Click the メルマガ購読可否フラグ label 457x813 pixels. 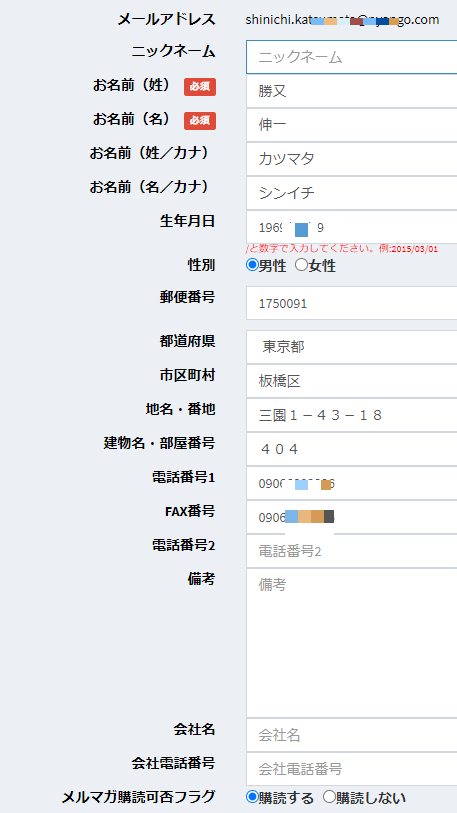click(138, 796)
